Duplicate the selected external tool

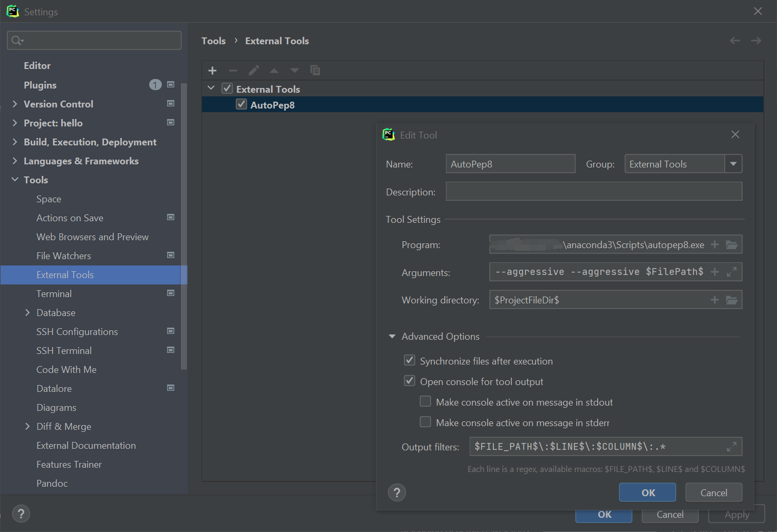(315, 70)
